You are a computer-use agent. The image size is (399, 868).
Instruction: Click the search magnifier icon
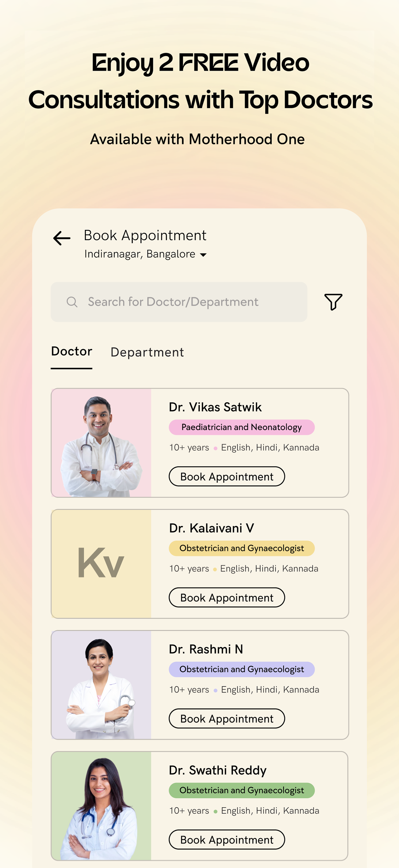point(72,301)
